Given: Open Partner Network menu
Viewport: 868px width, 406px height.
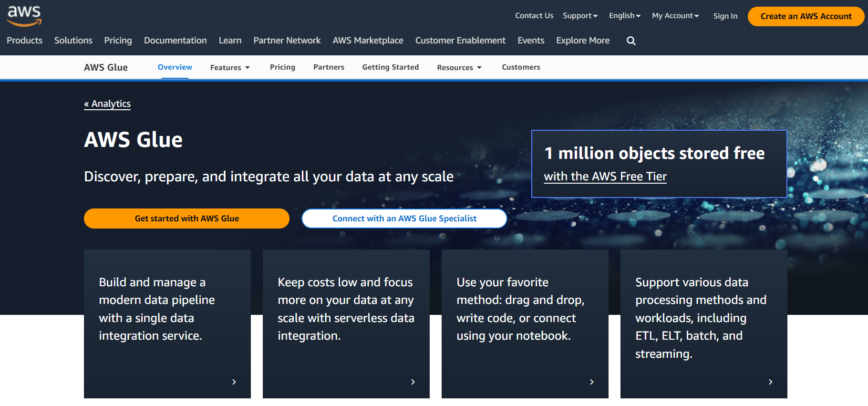Looking at the screenshot, I should 287,41.
